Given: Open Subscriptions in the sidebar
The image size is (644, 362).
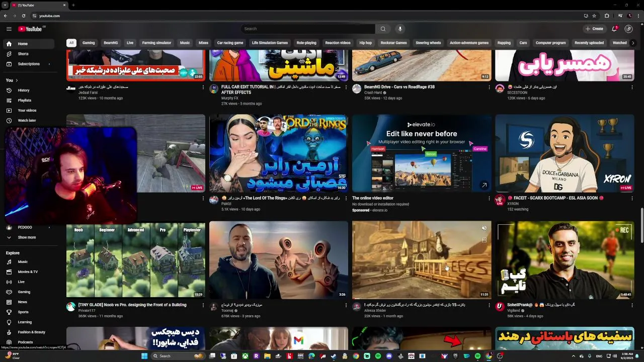Looking at the screenshot, I should [29, 64].
